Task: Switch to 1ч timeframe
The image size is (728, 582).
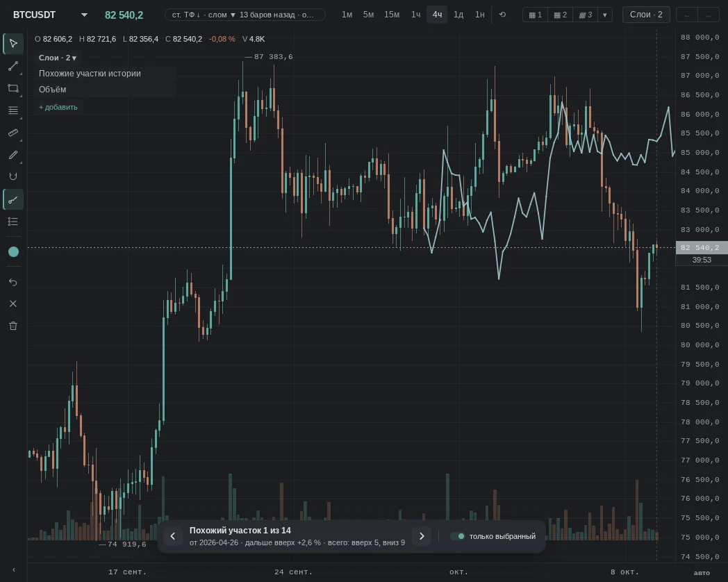Action: coord(415,15)
